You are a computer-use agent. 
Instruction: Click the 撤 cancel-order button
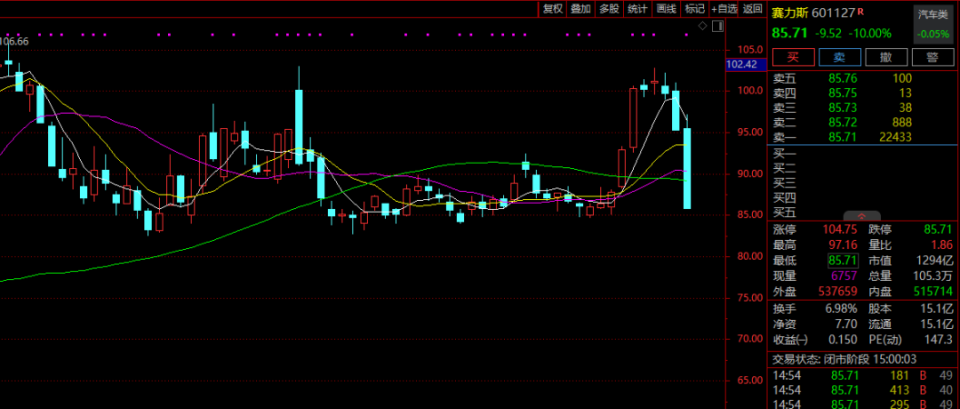[886, 57]
